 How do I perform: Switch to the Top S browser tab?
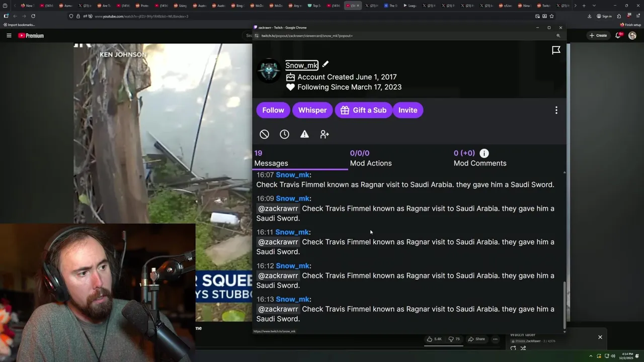click(314, 6)
